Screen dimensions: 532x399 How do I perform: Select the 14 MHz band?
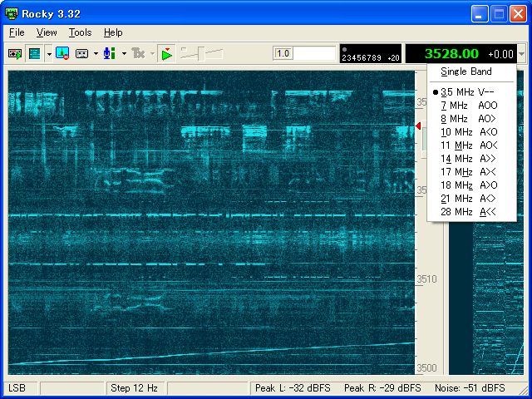coord(471,159)
